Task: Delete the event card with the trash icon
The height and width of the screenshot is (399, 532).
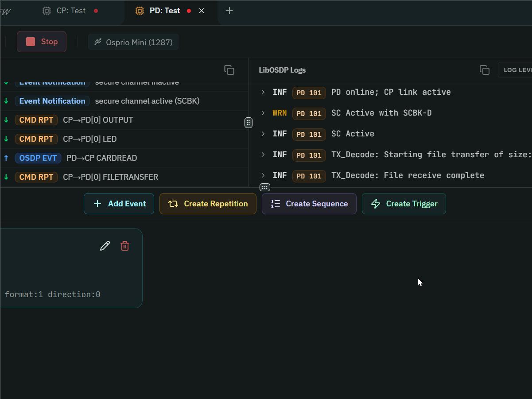Action: coord(125,246)
